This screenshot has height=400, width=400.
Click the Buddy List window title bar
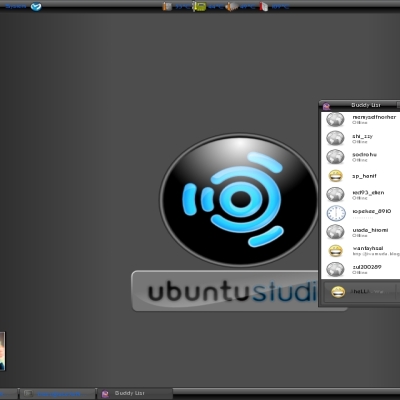pos(359,105)
